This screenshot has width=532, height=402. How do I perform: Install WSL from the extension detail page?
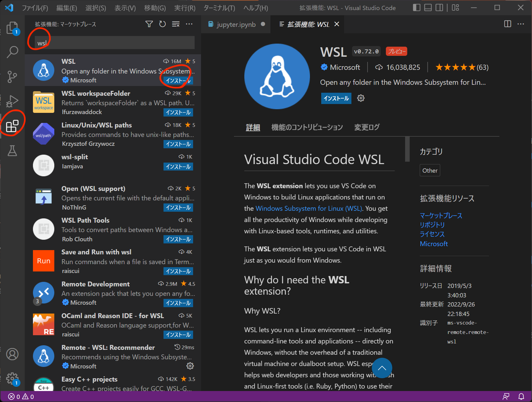[x=336, y=99]
